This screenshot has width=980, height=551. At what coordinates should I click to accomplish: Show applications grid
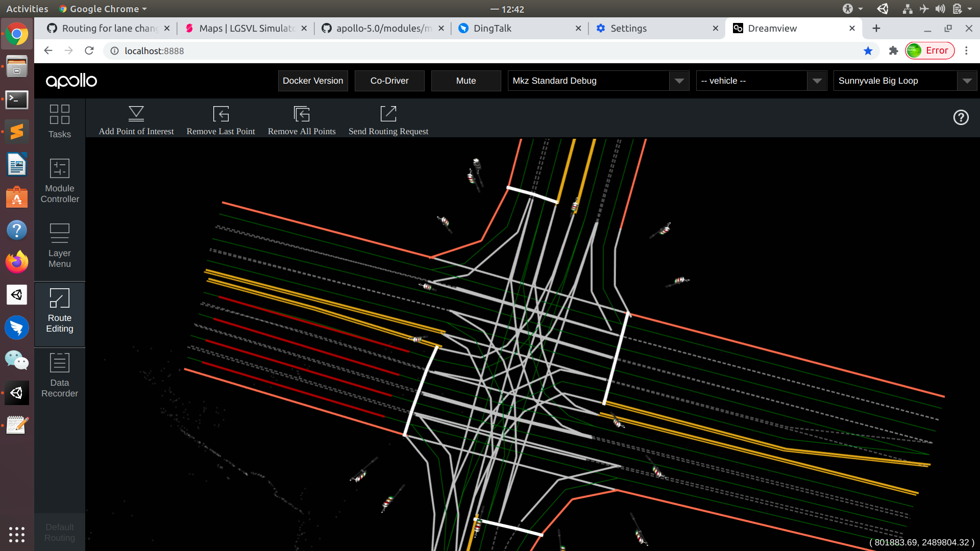(x=17, y=534)
